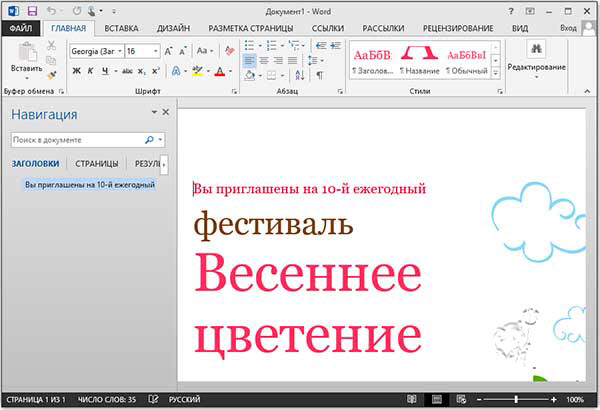600x410 pixels.
Task: Switch to СТРАНИЦЫ tab in navigation pane
Action: pos(96,163)
